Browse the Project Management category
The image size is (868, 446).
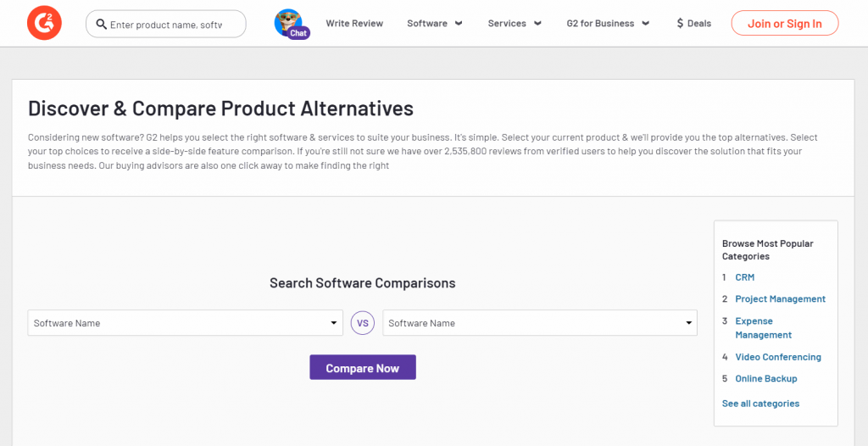tap(780, 299)
